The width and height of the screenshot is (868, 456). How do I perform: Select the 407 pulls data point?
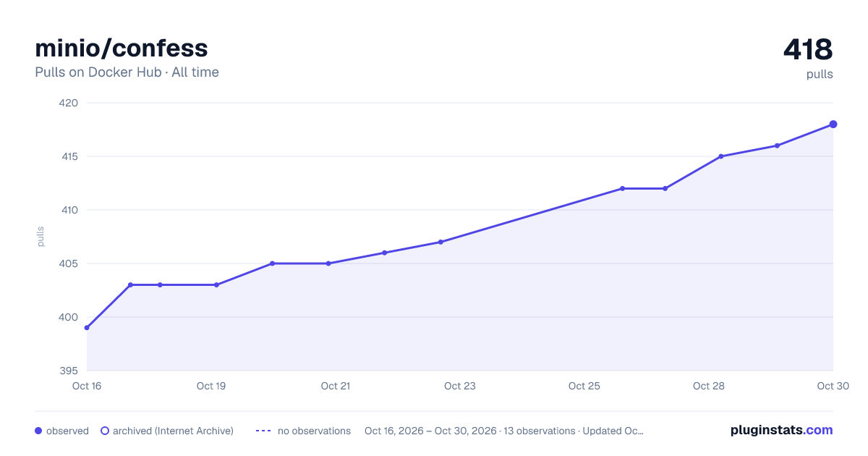(x=441, y=242)
